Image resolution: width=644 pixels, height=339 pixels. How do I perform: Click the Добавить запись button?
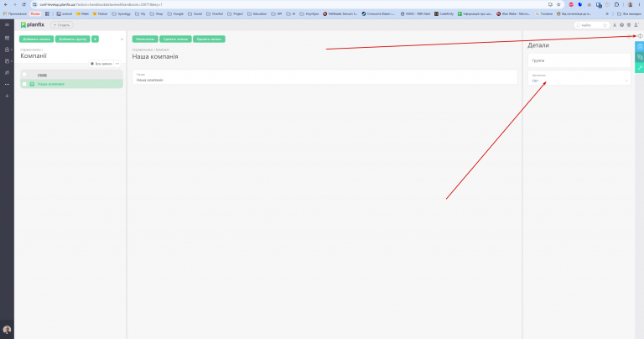(36, 39)
